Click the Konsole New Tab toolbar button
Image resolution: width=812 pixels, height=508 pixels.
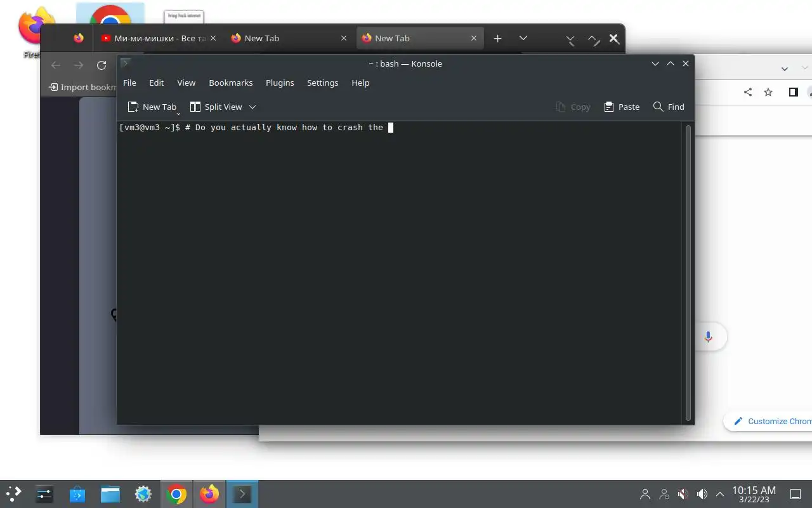click(152, 107)
